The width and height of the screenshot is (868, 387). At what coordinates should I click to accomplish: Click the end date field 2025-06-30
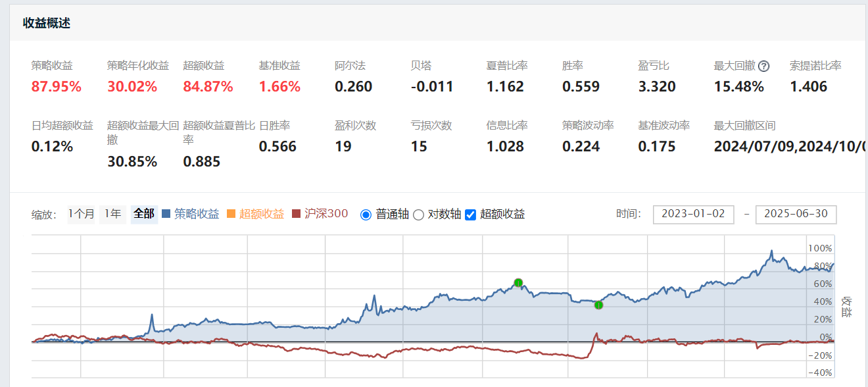[x=796, y=215]
